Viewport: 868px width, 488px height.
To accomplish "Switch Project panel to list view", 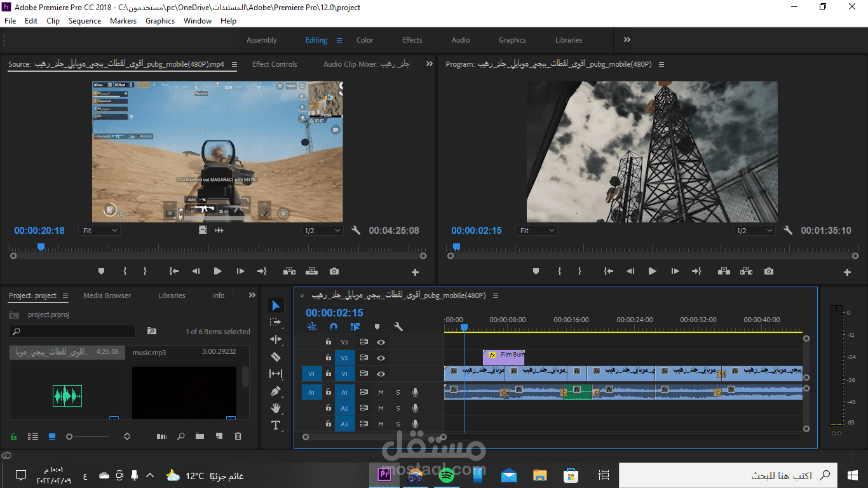I will point(32,437).
